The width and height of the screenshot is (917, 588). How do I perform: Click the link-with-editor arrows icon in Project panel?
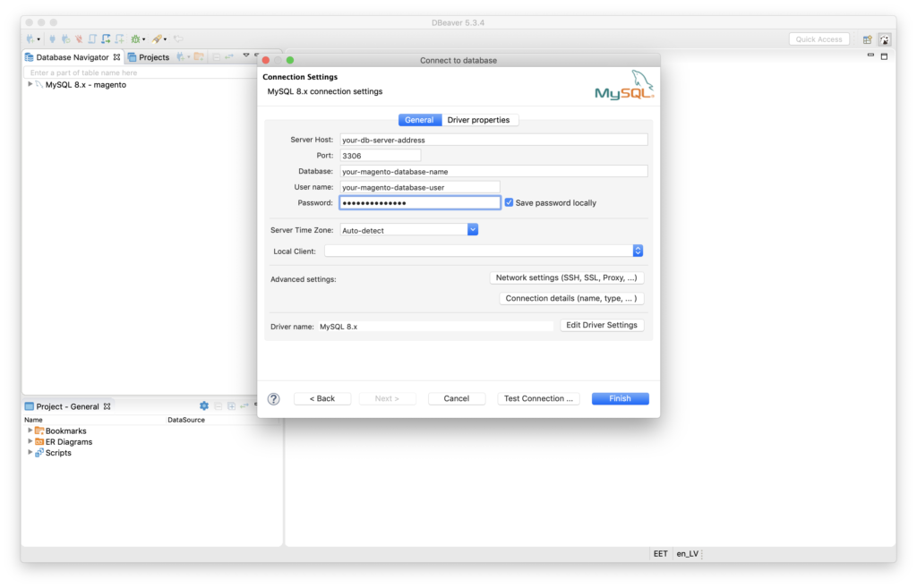pos(244,405)
